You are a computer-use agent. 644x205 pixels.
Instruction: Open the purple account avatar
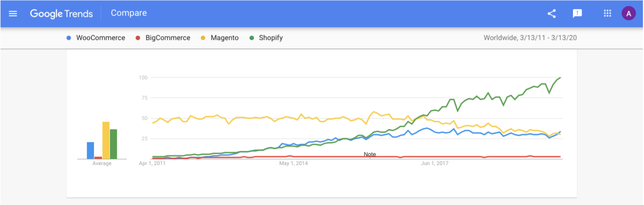click(x=629, y=14)
